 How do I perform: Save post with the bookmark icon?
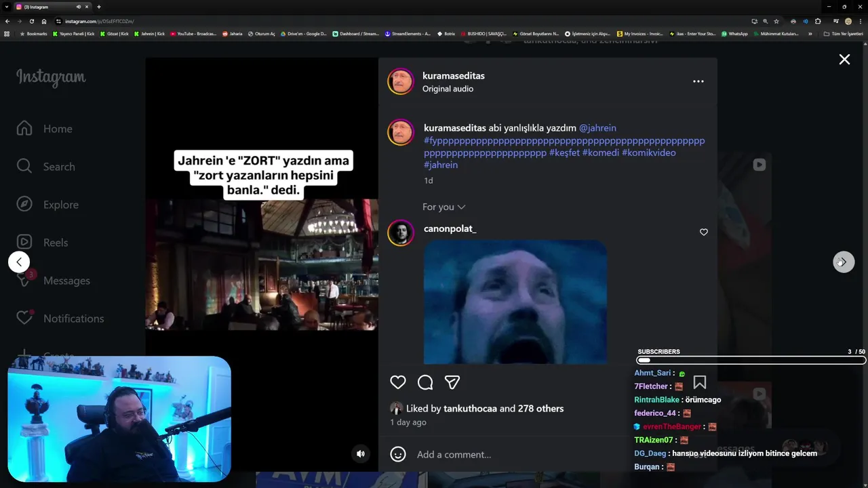(699, 382)
